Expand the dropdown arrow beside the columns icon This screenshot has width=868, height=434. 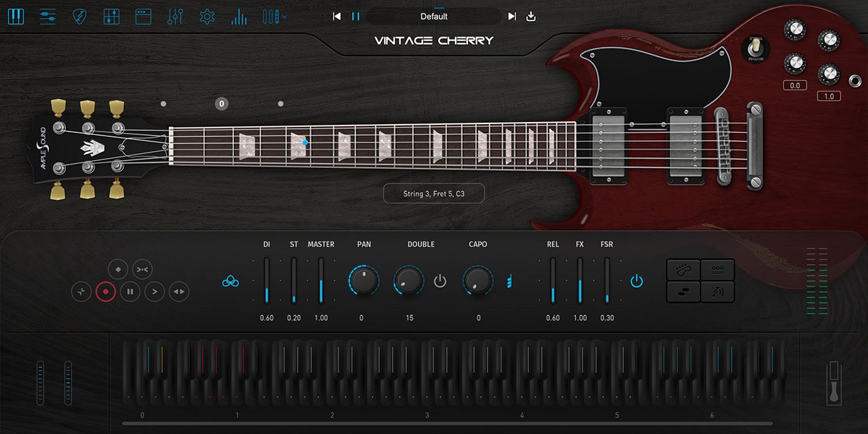tap(285, 16)
